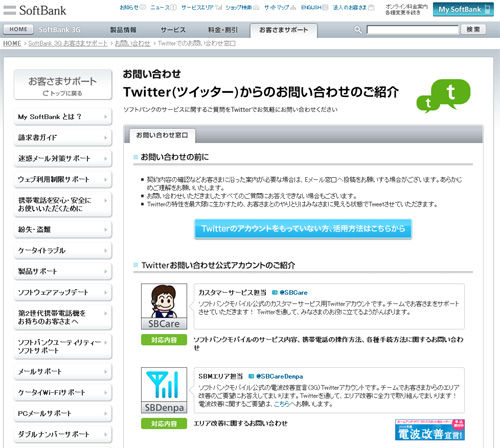Expand ソフトウェアアップデート arrow
This screenshot has width=500, height=448.
pos(106,292)
